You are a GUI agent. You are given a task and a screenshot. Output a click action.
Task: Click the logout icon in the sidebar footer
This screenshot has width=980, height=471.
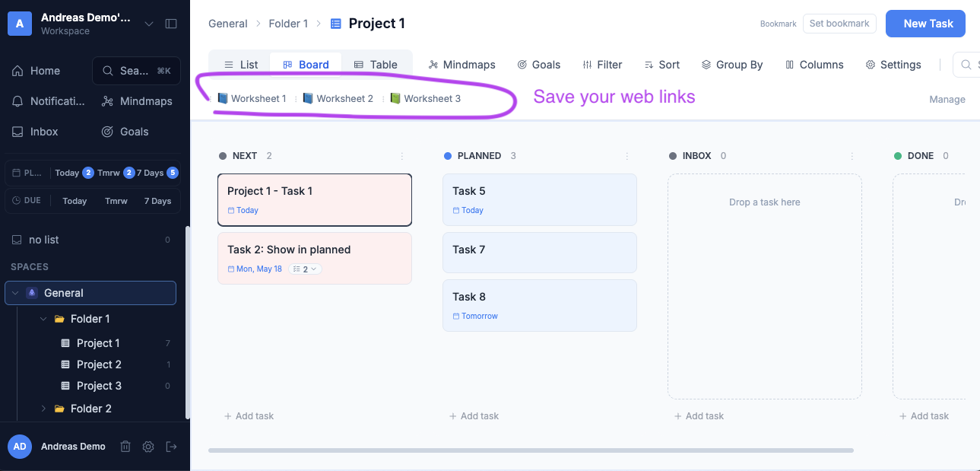171,447
